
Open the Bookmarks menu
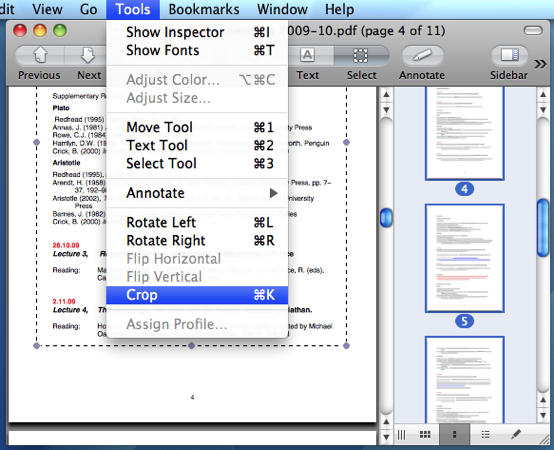point(204,9)
